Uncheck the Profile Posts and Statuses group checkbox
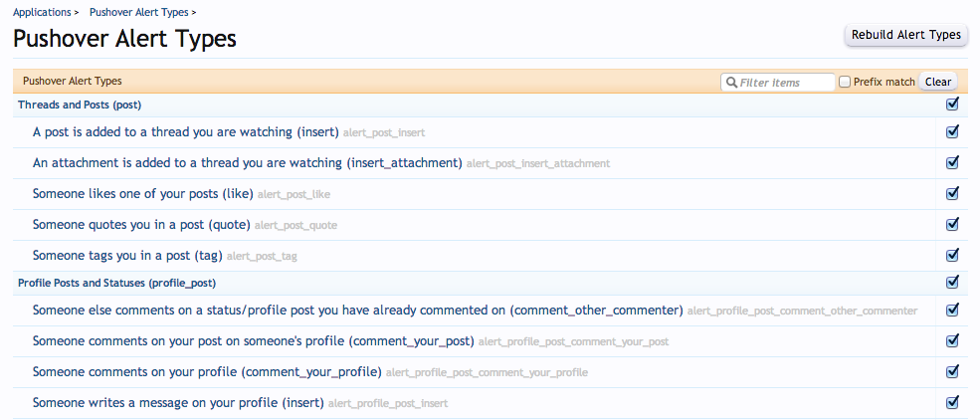 point(952,283)
